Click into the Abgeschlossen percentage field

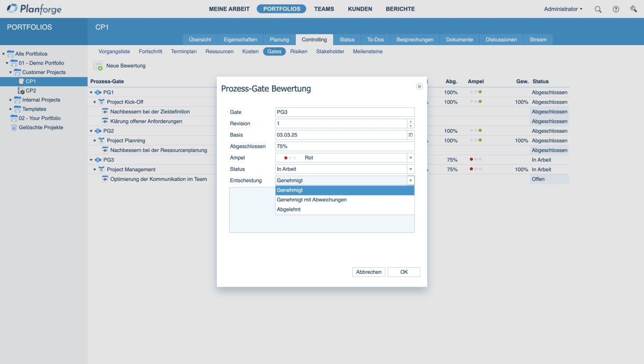point(345,147)
